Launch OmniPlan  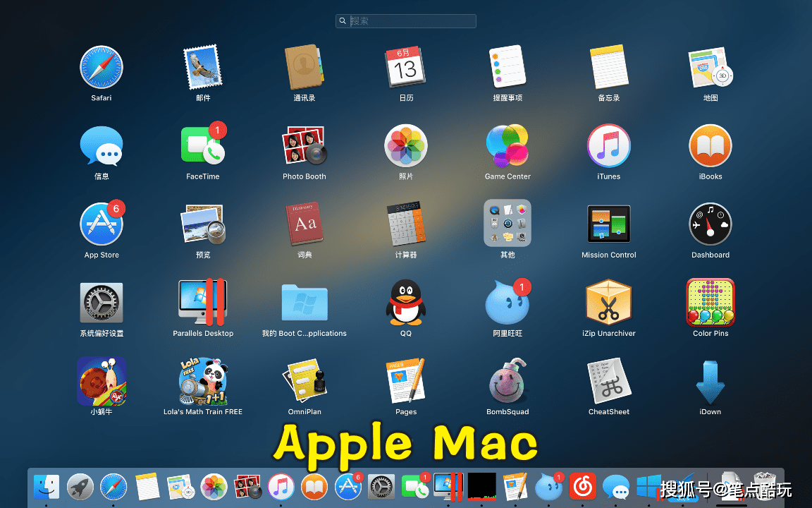point(304,380)
